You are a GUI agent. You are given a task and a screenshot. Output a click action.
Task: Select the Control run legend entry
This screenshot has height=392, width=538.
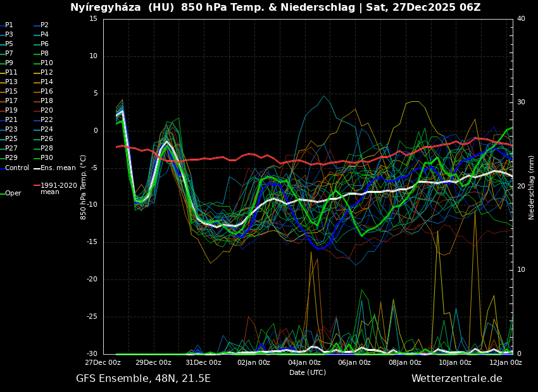pos(17,168)
